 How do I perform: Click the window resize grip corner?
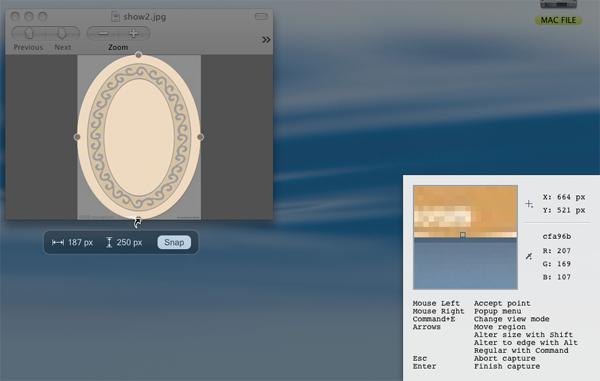[270, 216]
